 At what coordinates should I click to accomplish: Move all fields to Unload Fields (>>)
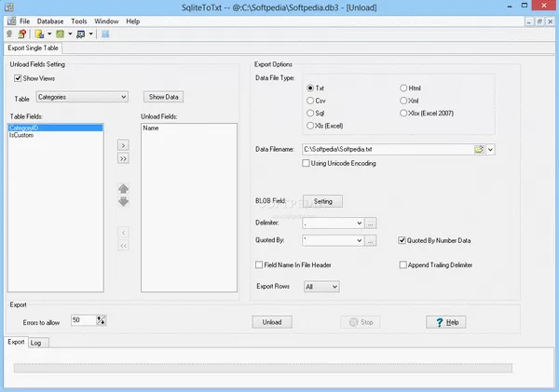123,158
